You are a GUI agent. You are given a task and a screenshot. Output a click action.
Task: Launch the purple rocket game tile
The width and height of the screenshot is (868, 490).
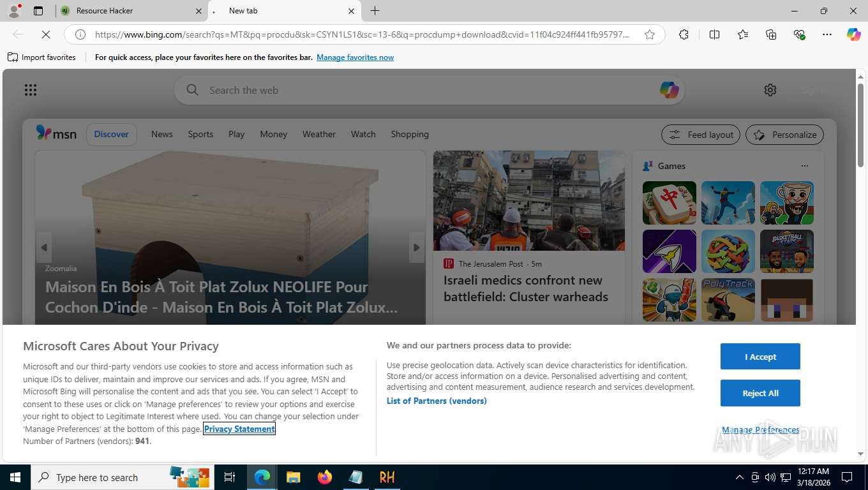pyautogui.click(x=670, y=251)
